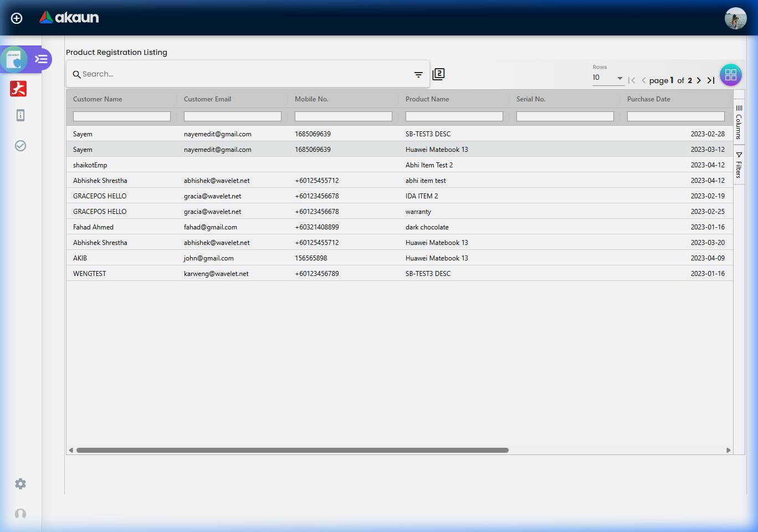Open the akaun logo in the top bar
Image resolution: width=758 pixels, height=532 pixels.
(x=69, y=17)
